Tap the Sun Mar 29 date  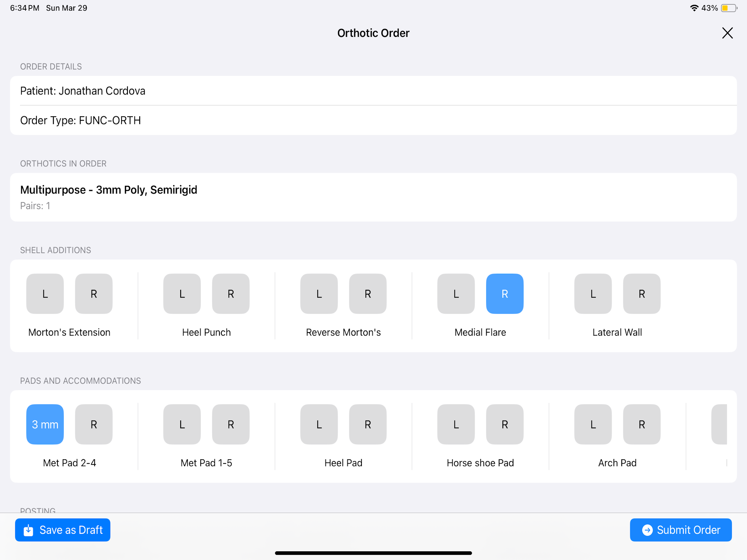point(67,8)
